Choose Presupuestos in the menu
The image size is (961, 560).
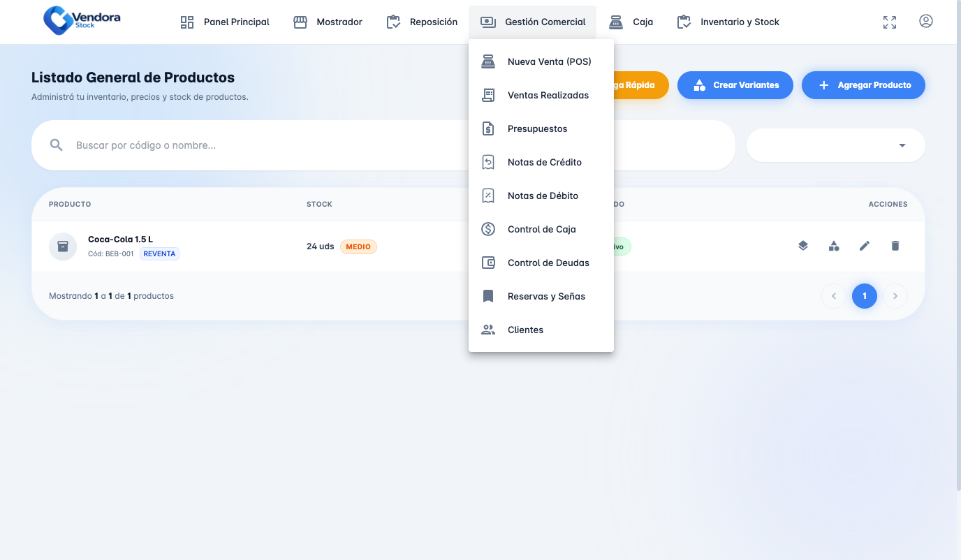[541, 128]
